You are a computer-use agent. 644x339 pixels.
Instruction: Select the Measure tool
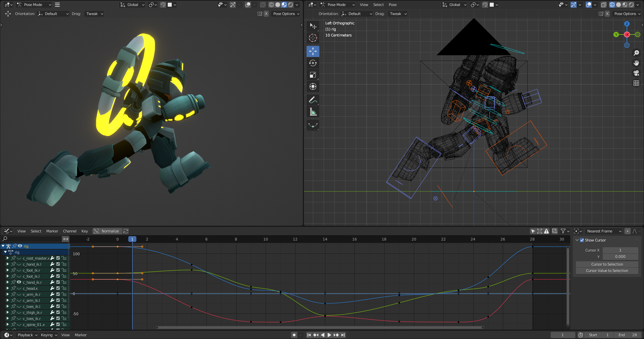pos(313,112)
